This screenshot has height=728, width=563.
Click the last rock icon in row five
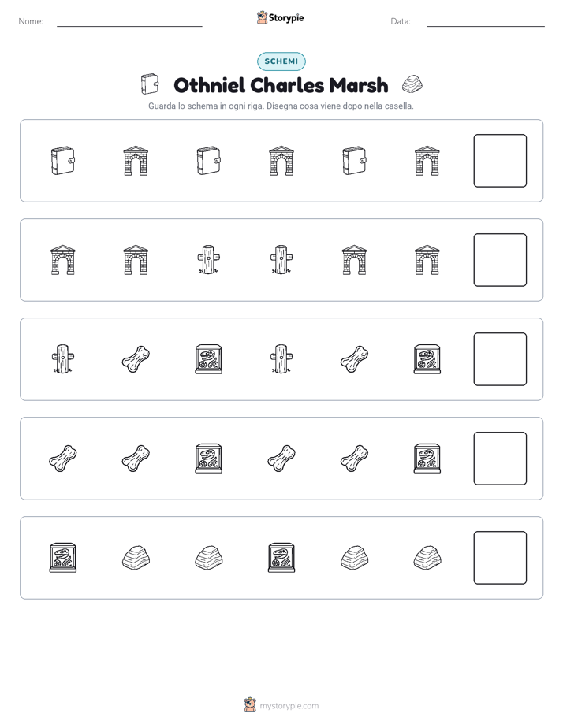[x=427, y=558]
